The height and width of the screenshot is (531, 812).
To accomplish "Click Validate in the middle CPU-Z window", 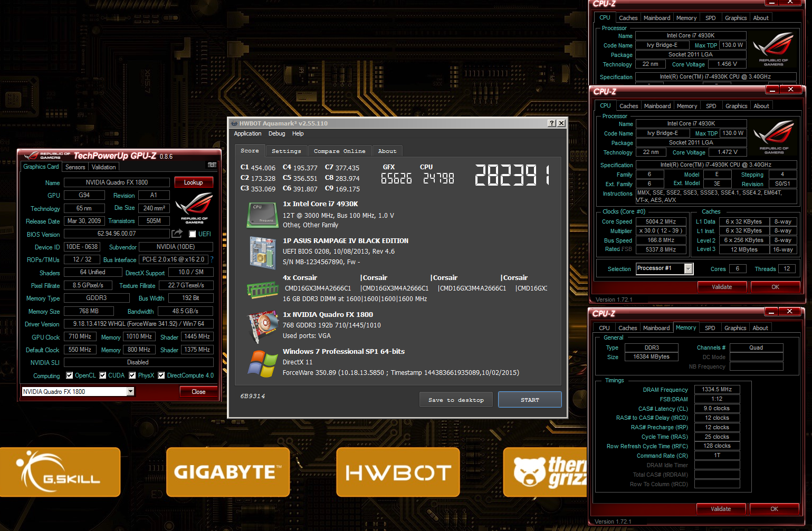I will tap(722, 287).
